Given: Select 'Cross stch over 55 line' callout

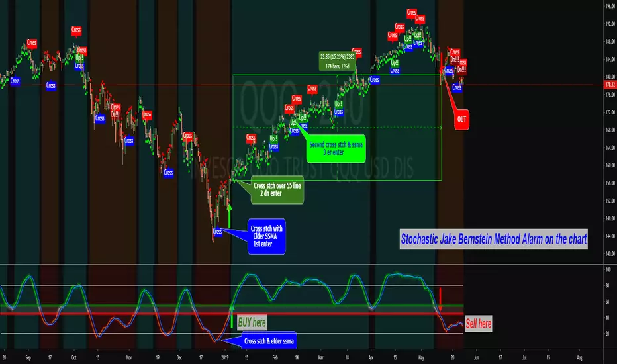Looking at the screenshot, I should click(x=277, y=190).
